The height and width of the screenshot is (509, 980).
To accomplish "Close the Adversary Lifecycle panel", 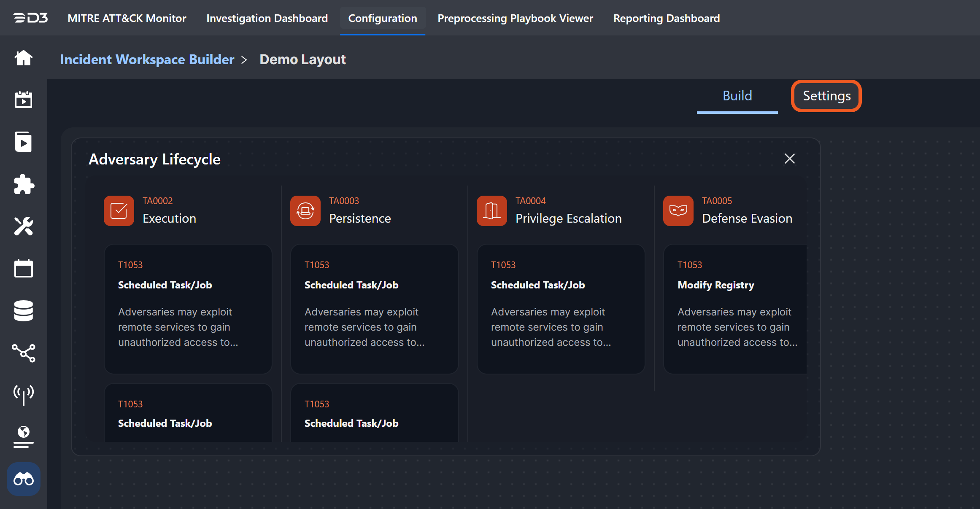I will point(790,159).
